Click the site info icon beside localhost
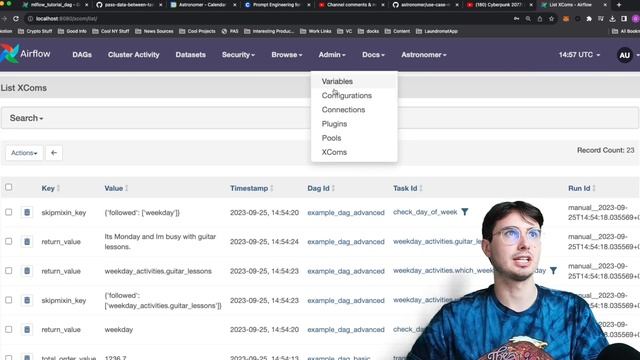 point(30,19)
